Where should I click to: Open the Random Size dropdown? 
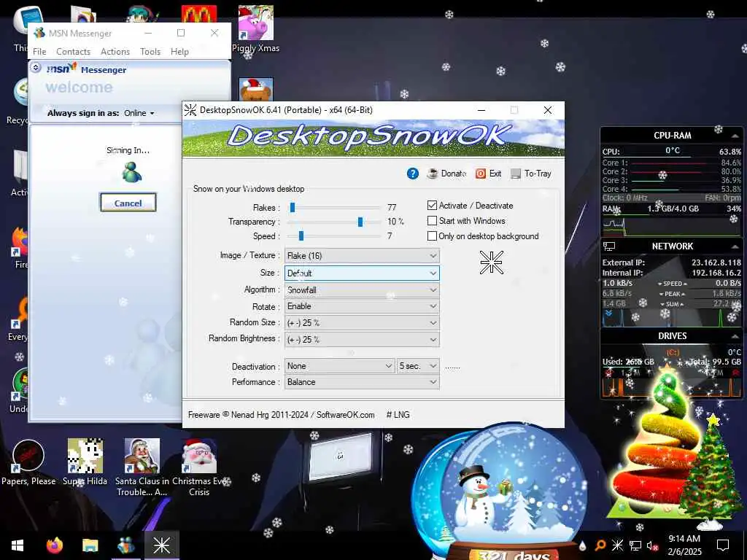point(362,323)
